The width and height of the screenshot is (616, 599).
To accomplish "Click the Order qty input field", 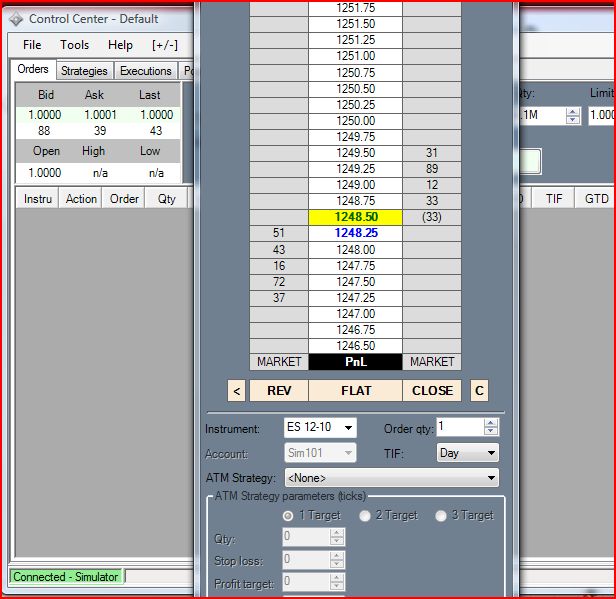I will click(460, 427).
